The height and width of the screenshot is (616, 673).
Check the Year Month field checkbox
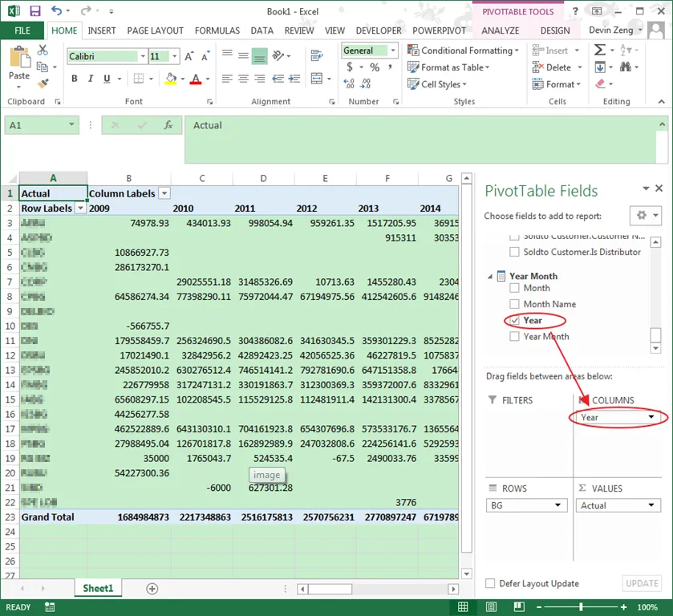(514, 337)
